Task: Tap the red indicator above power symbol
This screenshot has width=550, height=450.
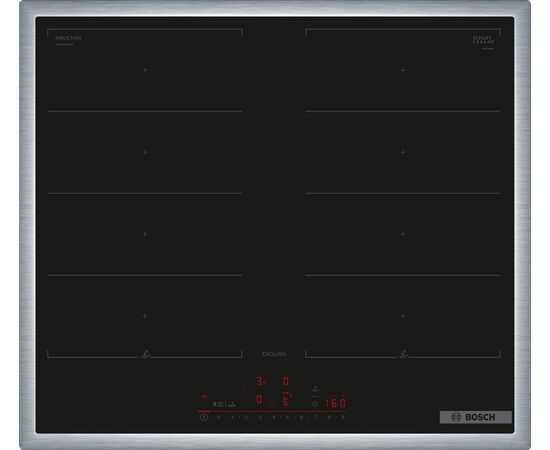Action: click(204, 397)
